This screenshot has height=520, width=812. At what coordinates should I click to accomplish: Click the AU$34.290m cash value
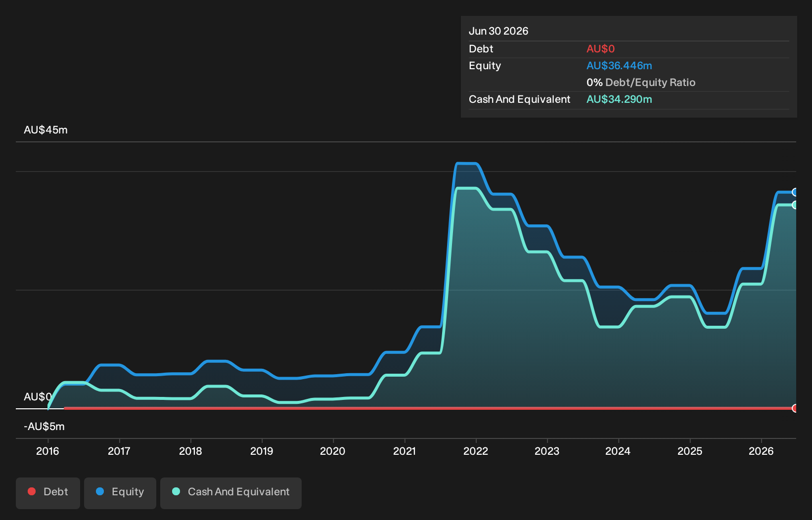coord(619,99)
